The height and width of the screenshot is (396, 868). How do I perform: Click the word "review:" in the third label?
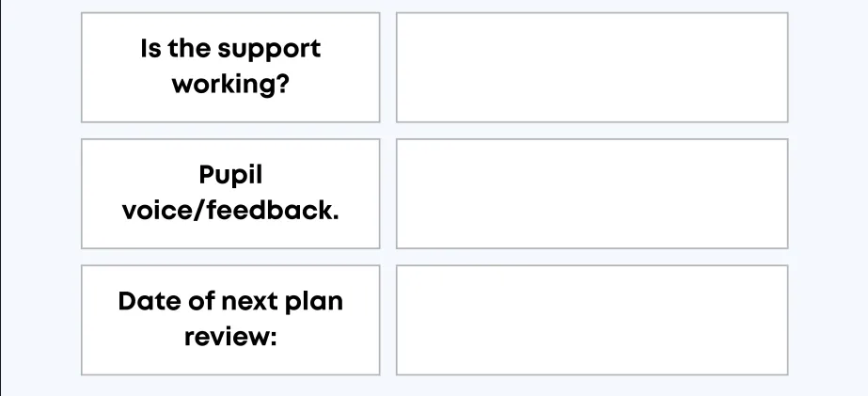pos(230,337)
